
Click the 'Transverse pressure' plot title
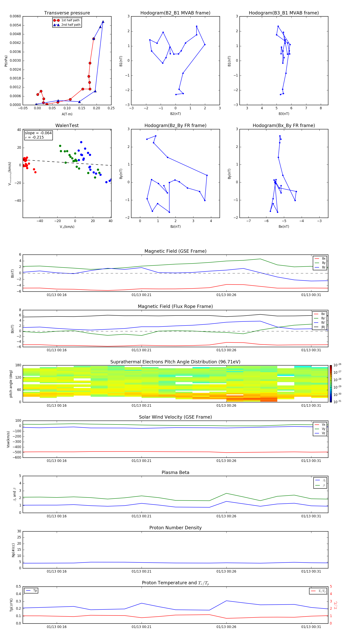click(x=67, y=13)
